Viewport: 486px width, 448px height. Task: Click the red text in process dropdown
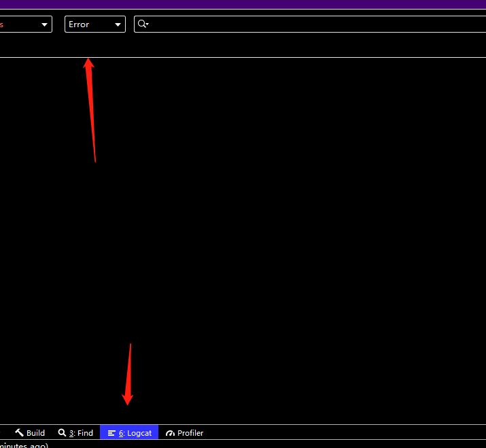click(2, 24)
